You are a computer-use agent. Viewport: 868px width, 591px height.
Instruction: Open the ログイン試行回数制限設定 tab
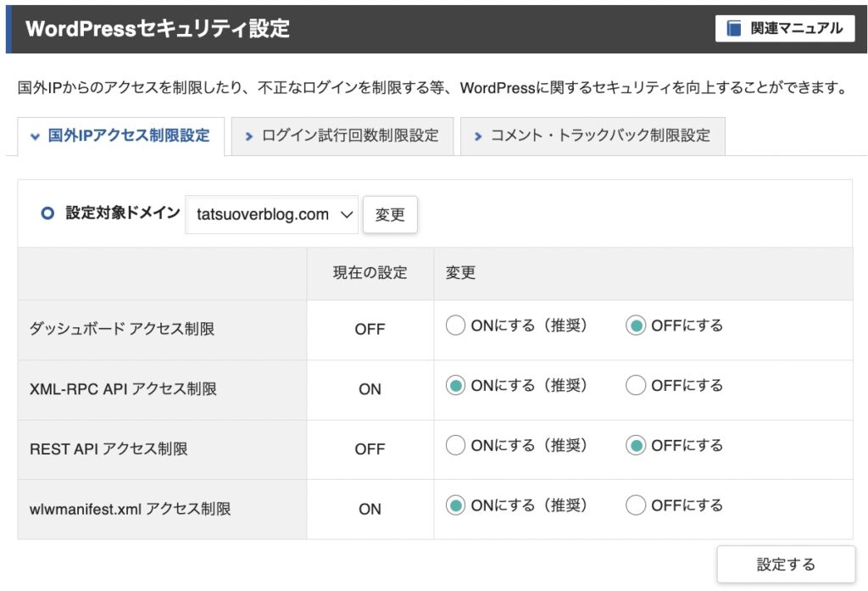342,136
